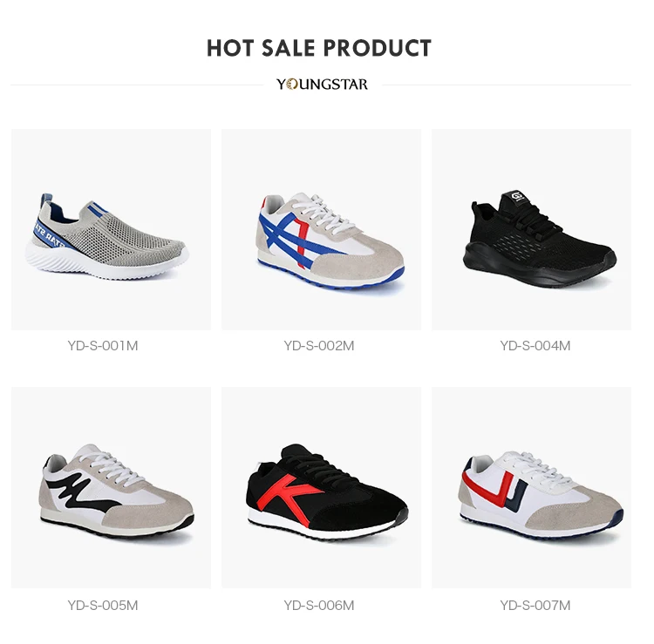
Task: Click the YD-S-006M product label
Action: (319, 606)
